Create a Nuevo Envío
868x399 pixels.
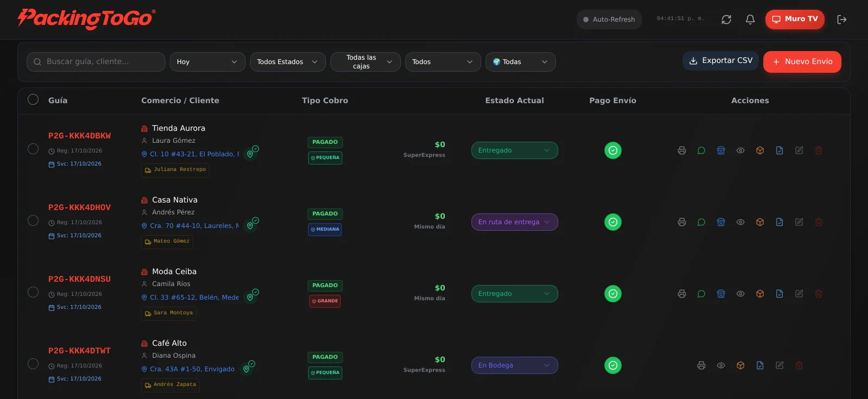tap(802, 62)
